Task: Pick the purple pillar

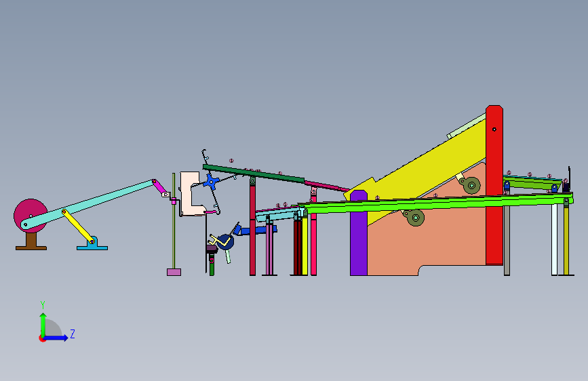Action: point(359,233)
